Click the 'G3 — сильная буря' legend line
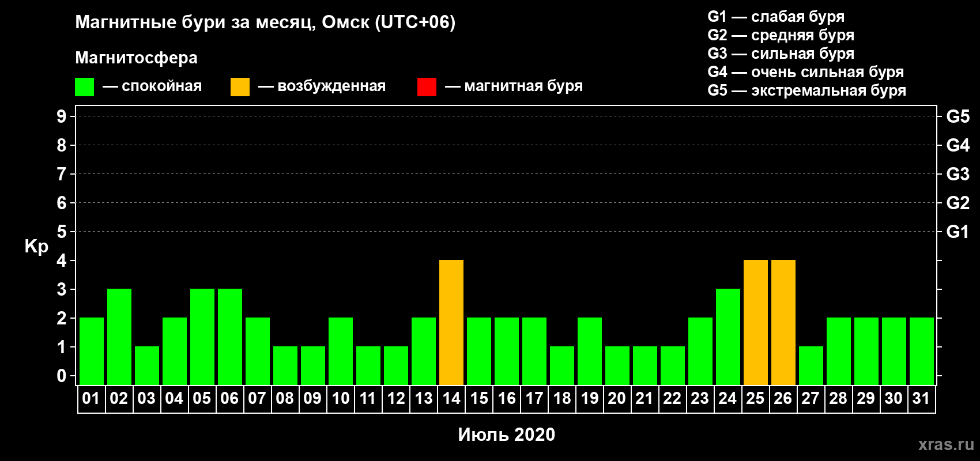Viewport: 980px width, 461px height. click(x=781, y=54)
